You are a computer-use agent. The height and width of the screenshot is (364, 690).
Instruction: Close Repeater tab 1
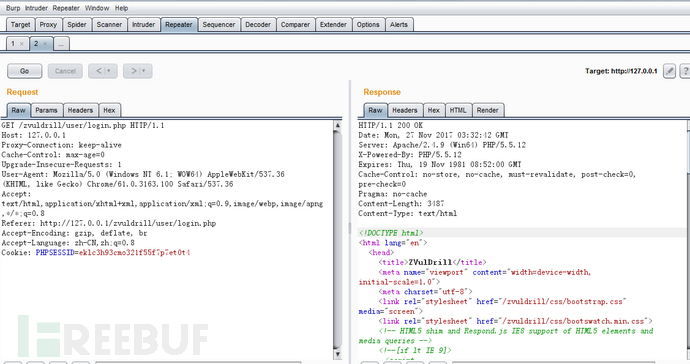coord(21,44)
